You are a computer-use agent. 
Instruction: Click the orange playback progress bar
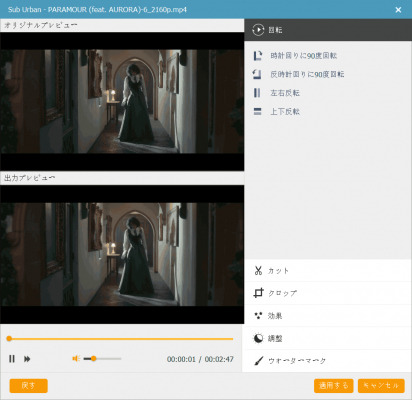pyautogui.click(x=120, y=339)
